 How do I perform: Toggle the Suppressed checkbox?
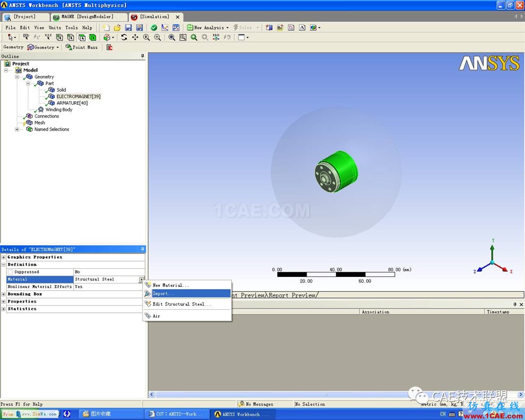pyautogui.click(x=10, y=272)
